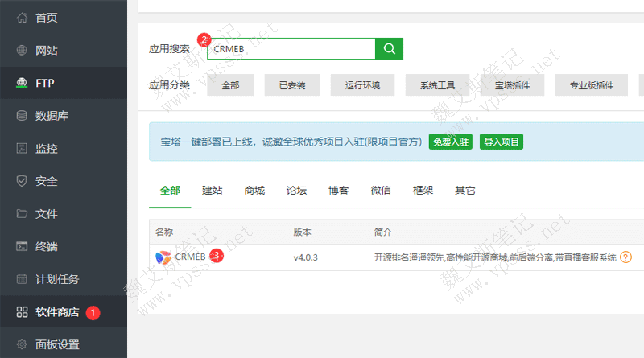Click the 名称 column header

tap(164, 232)
